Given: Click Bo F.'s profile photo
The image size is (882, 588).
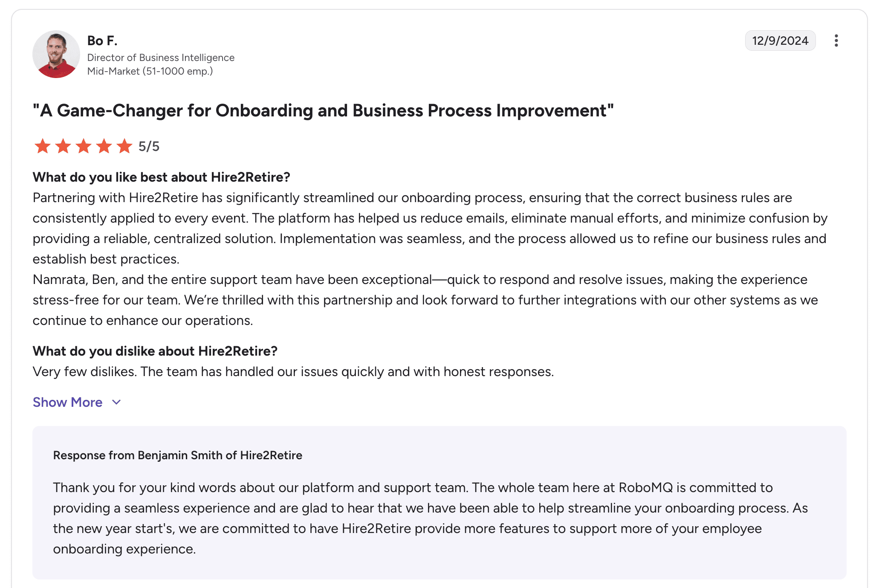Looking at the screenshot, I should [x=56, y=54].
